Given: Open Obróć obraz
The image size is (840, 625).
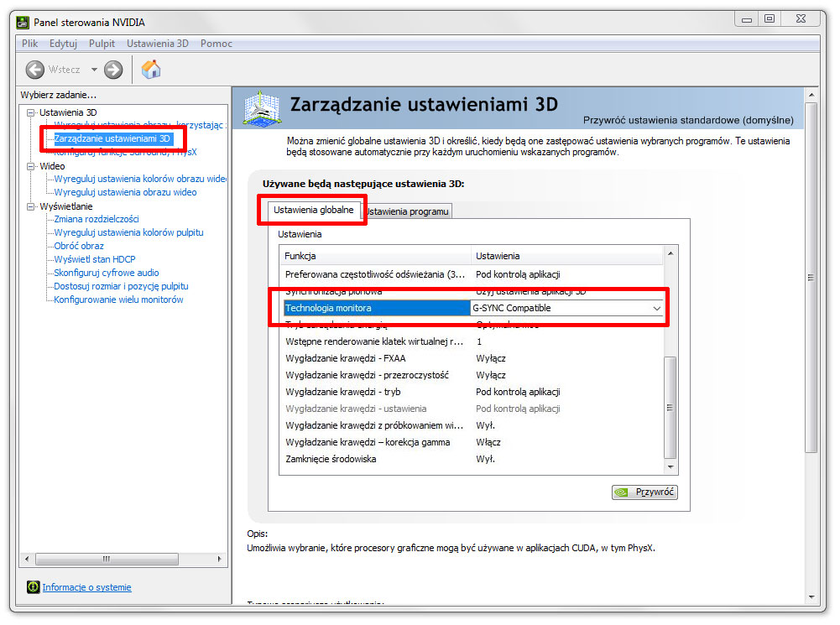Looking at the screenshot, I should tap(79, 246).
